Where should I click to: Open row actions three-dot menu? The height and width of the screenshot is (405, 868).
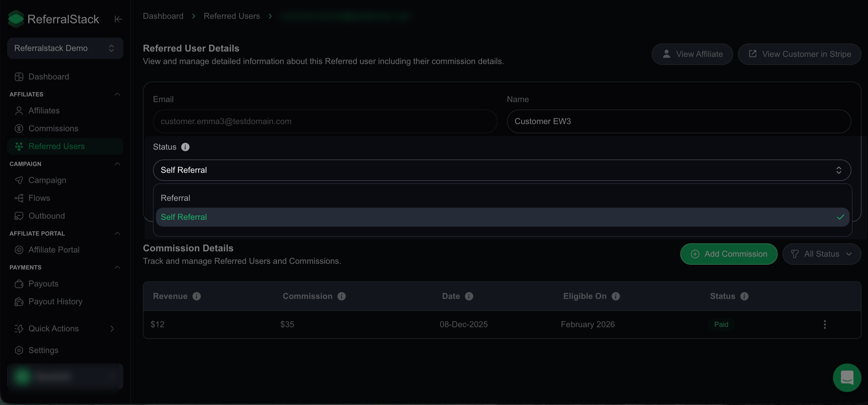[825, 324]
